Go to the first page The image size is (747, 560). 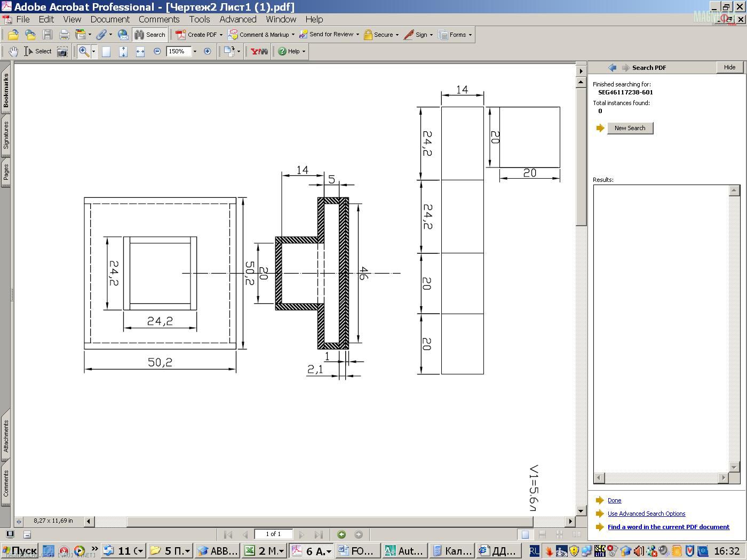228,534
